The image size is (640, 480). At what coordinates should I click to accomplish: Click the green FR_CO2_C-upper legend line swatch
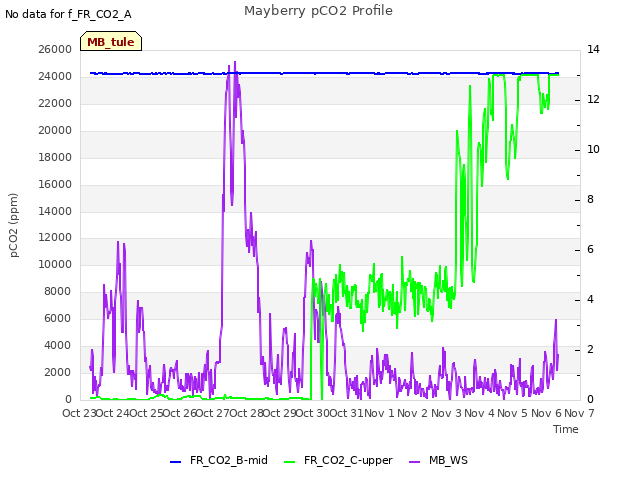[289, 462]
